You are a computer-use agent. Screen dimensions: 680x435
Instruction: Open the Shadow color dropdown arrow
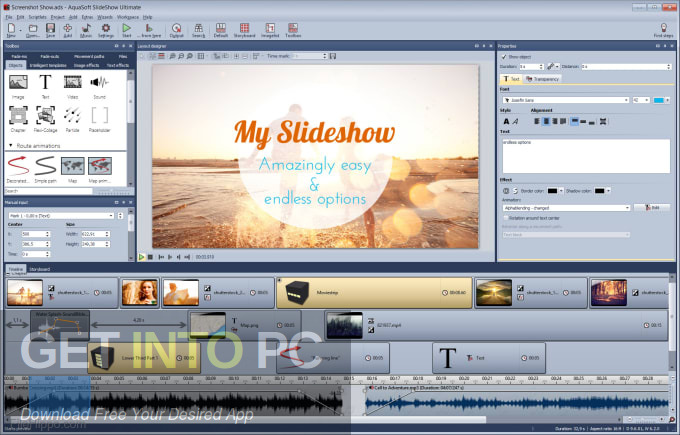(x=608, y=191)
